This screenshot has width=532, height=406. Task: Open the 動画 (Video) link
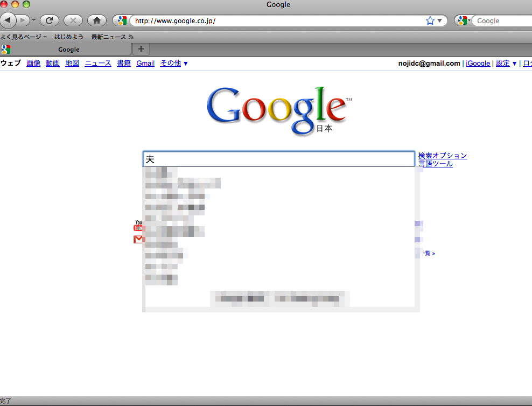53,63
